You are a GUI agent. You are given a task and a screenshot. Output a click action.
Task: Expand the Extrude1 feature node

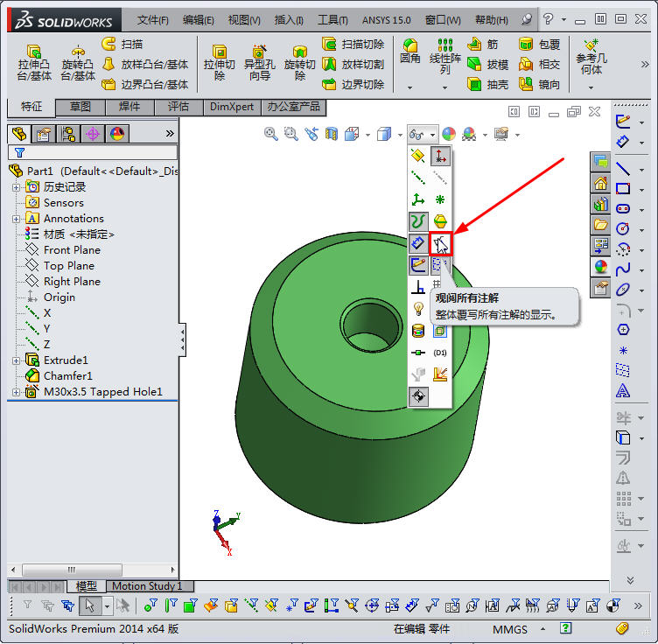pyautogui.click(x=16, y=360)
